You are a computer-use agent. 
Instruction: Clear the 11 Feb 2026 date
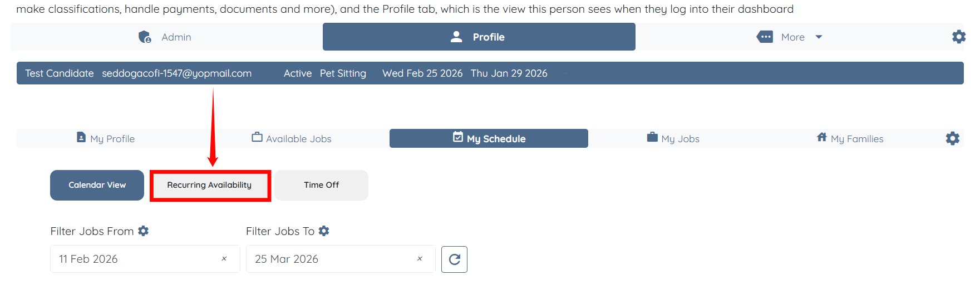point(224,259)
